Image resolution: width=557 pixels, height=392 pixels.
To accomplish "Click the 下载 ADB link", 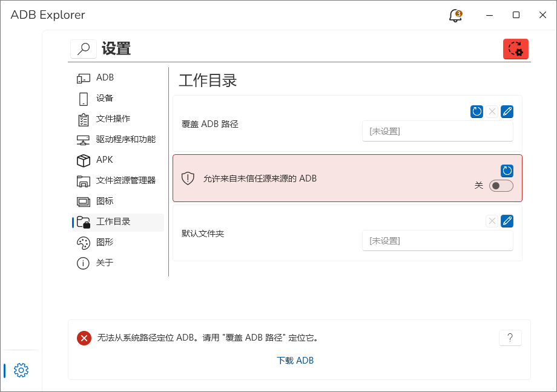I will tap(295, 361).
